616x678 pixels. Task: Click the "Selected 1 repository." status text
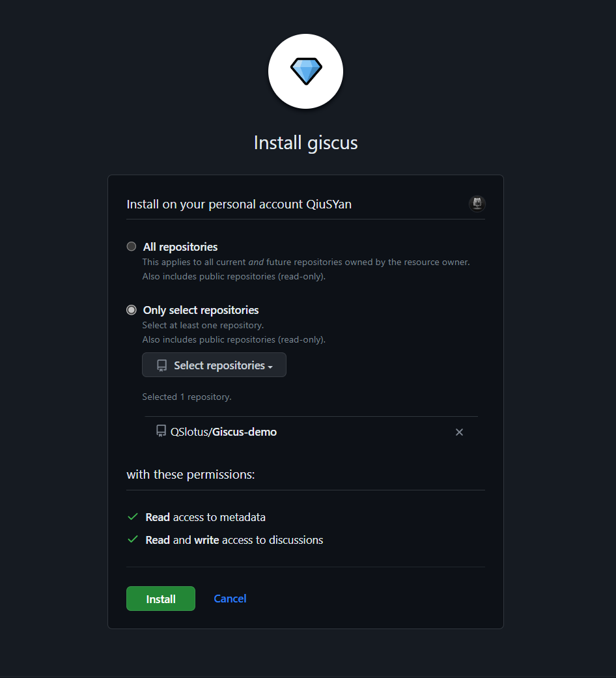pyautogui.click(x=187, y=397)
